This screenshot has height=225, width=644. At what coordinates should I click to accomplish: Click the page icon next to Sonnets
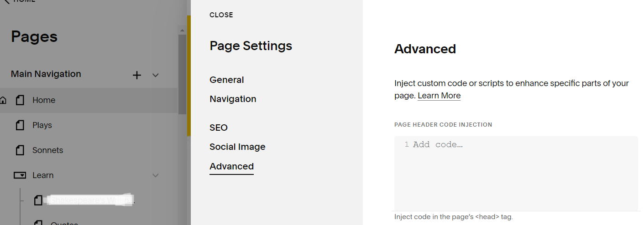pyautogui.click(x=20, y=150)
